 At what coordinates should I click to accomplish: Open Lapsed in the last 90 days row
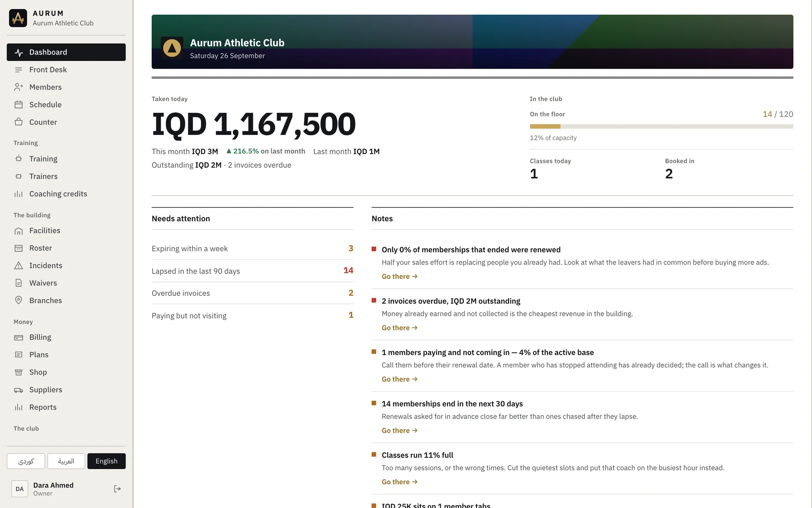252,271
